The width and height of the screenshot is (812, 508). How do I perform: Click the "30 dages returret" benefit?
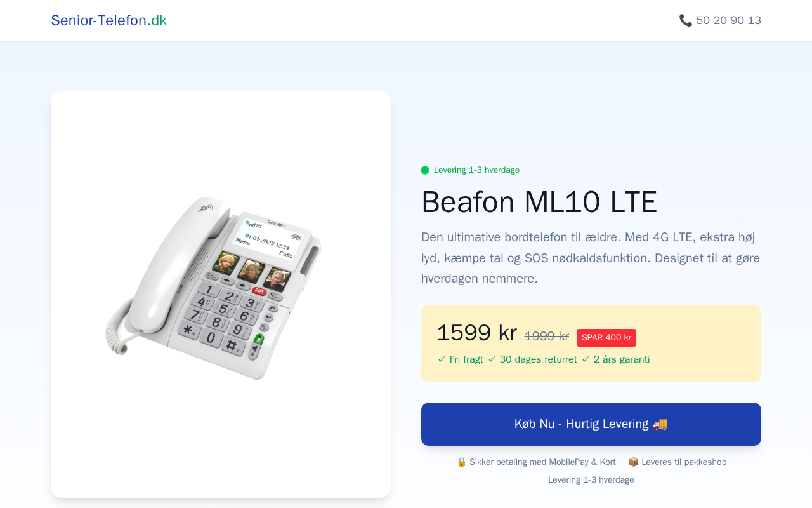532,359
